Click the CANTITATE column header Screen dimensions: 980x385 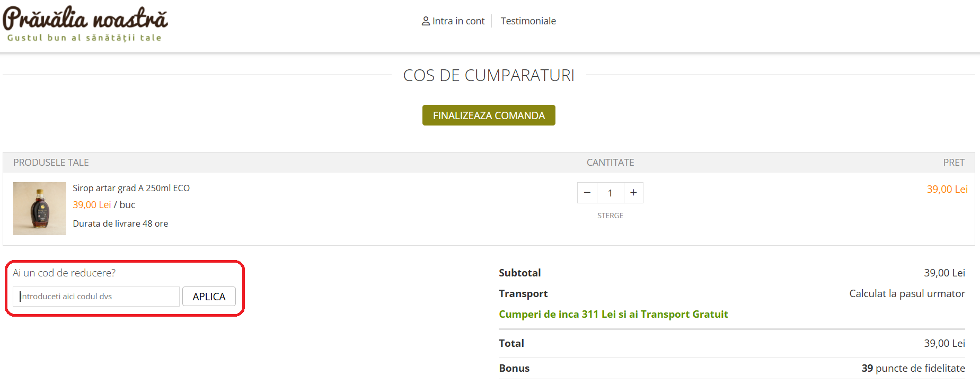tap(610, 163)
